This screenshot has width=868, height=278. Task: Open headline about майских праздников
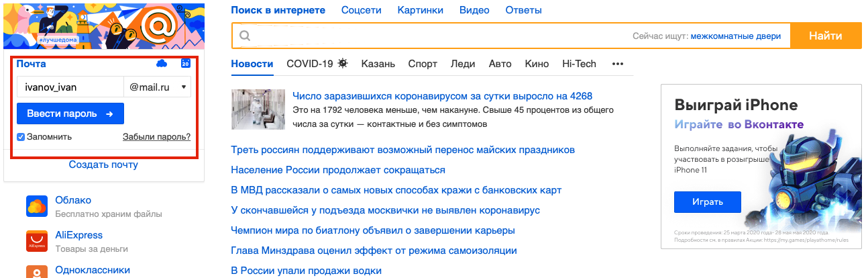pos(402,150)
